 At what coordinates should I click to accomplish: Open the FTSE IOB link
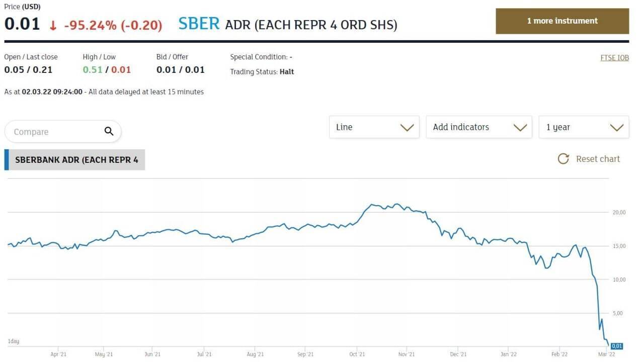point(614,58)
